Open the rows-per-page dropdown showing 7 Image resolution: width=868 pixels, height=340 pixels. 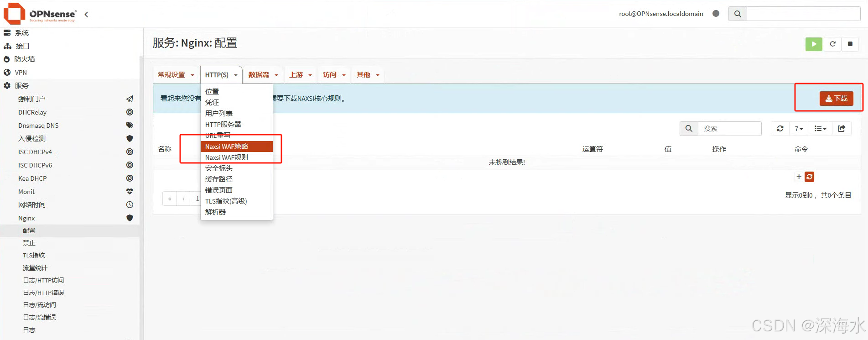coord(799,129)
